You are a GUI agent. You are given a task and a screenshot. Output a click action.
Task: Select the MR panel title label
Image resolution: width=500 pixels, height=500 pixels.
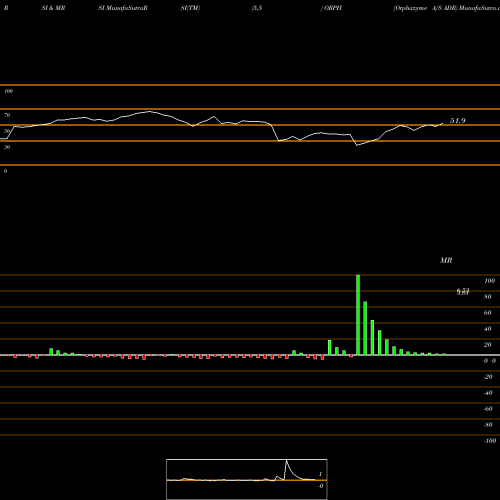[446, 260]
